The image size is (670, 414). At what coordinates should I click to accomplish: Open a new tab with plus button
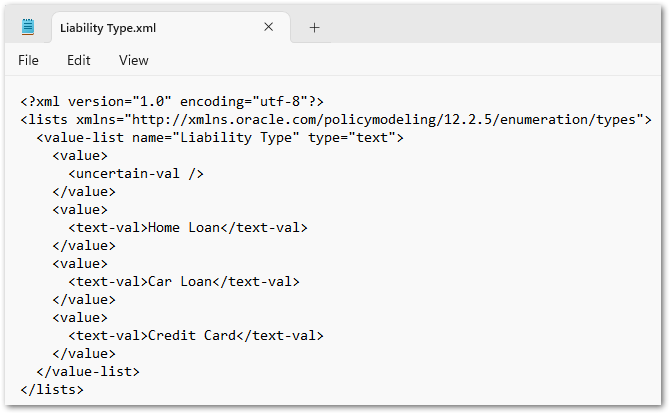[x=314, y=28]
